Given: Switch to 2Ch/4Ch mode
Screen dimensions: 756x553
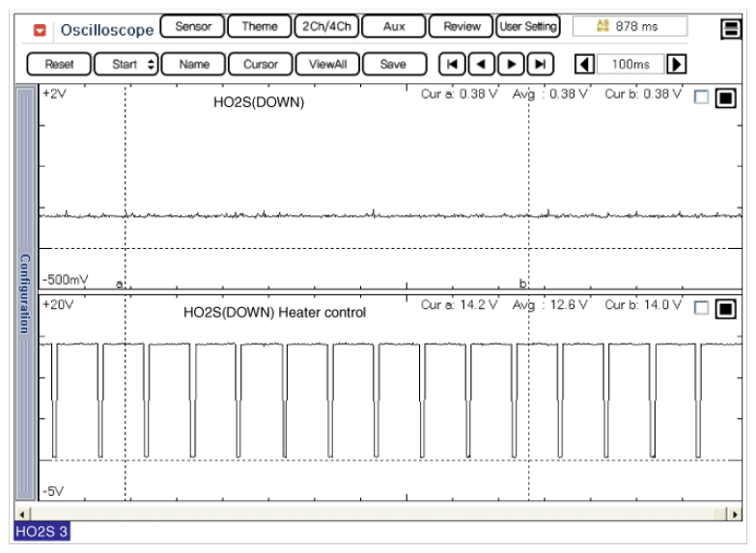Looking at the screenshot, I should click(325, 26).
